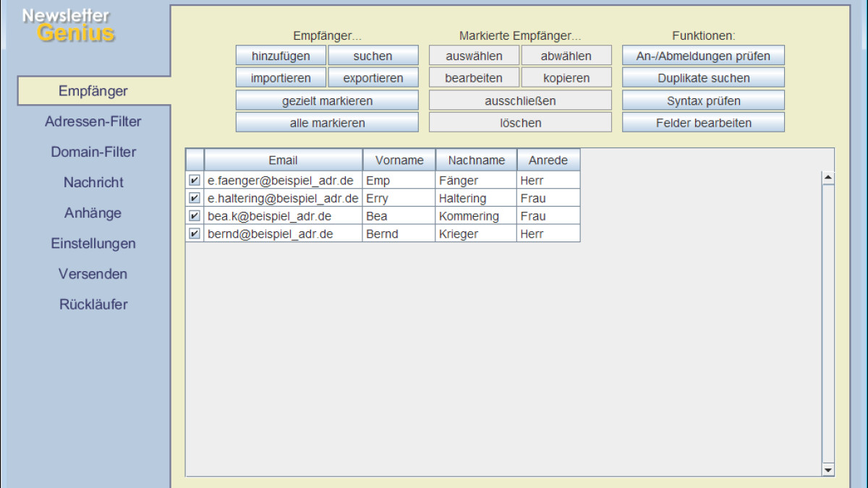Viewport: 868px width, 488px height.
Task: Sort table by Email column header
Action: [283, 160]
